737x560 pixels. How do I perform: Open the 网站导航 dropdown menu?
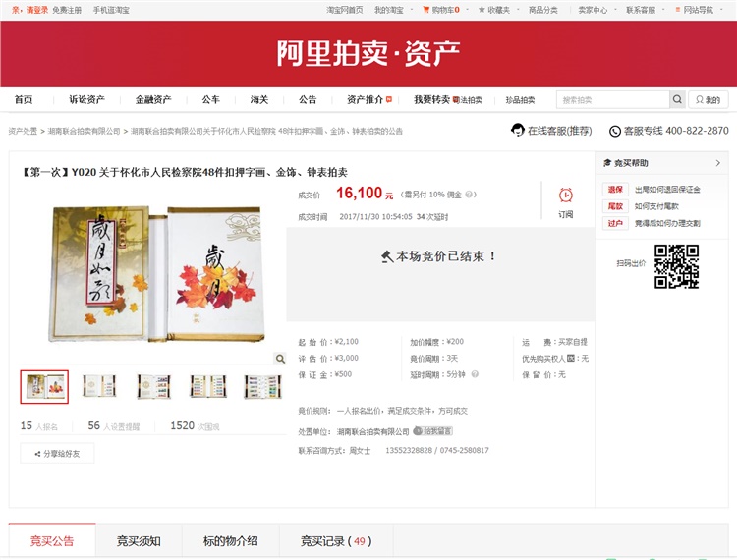698,10
